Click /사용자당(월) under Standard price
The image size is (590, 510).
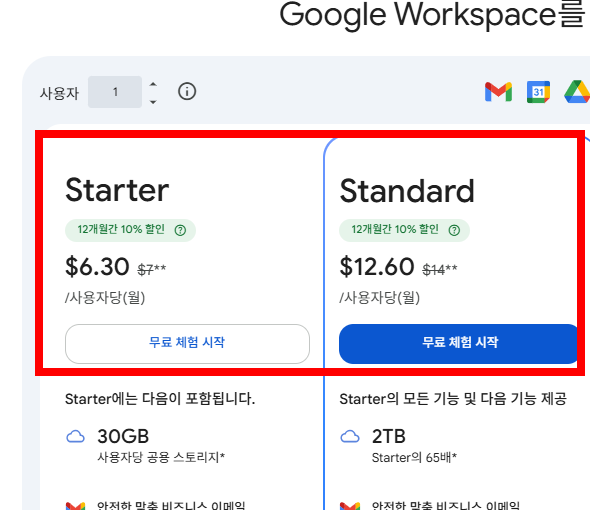click(x=379, y=297)
